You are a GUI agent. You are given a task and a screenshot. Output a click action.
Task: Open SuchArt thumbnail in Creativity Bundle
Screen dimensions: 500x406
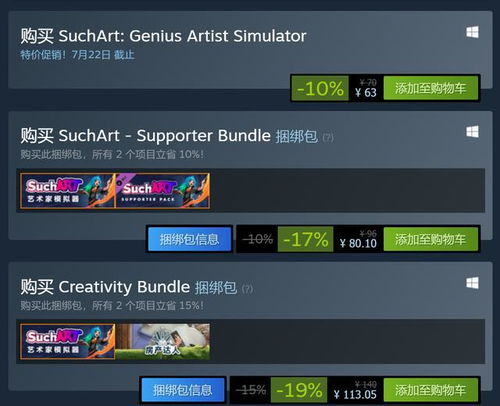click(x=67, y=342)
